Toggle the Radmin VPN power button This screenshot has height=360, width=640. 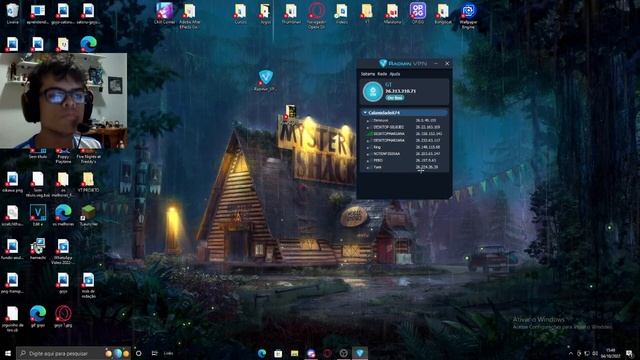click(373, 91)
